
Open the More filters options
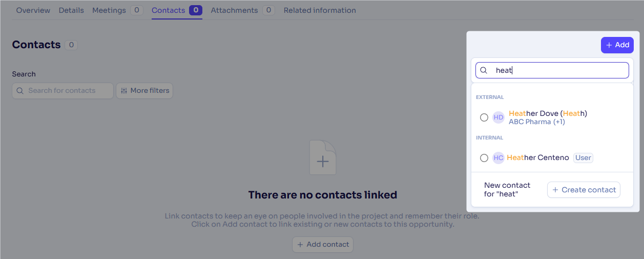(144, 91)
